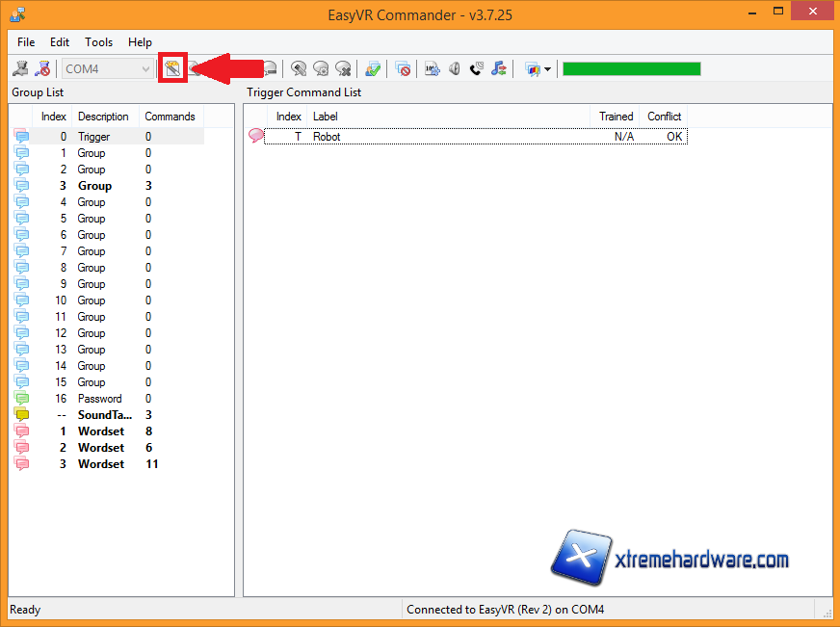Click the green progress bar in toolbar
The height and width of the screenshot is (627, 840).
click(x=631, y=69)
